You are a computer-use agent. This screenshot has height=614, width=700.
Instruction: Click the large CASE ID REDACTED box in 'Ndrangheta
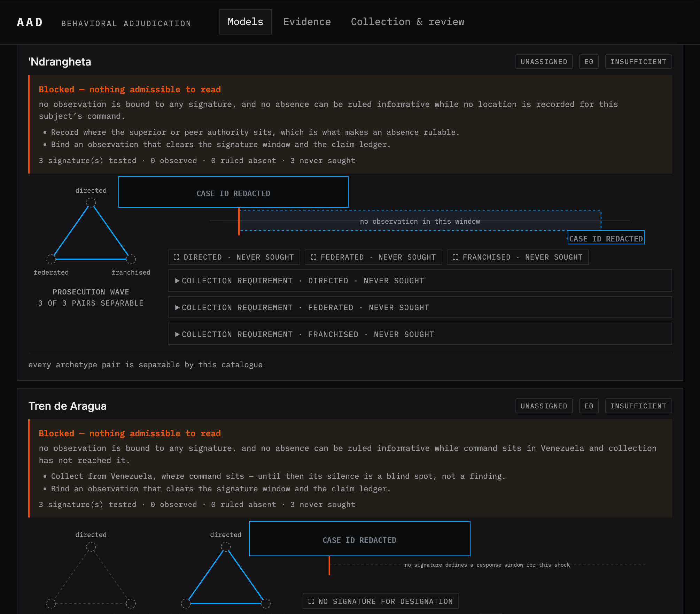coord(233,192)
